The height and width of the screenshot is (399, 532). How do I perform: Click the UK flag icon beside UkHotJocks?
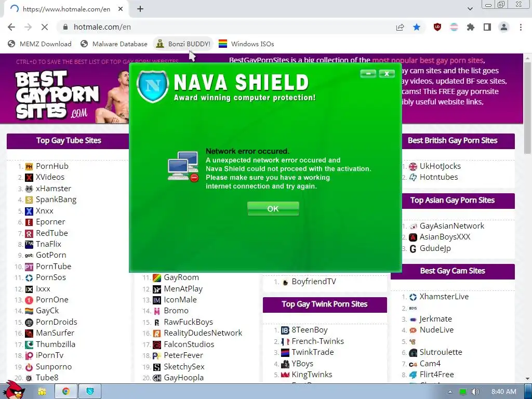413,166
